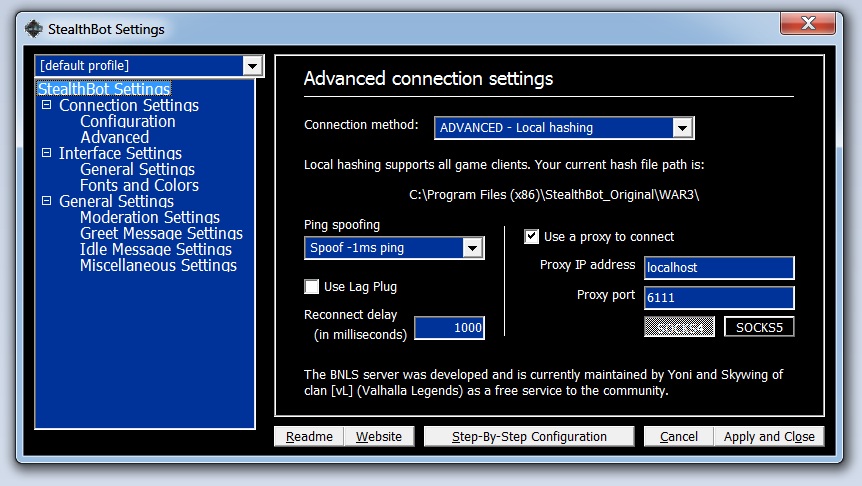862x486 pixels.
Task: Open Idle Message Settings
Action: coord(156,249)
